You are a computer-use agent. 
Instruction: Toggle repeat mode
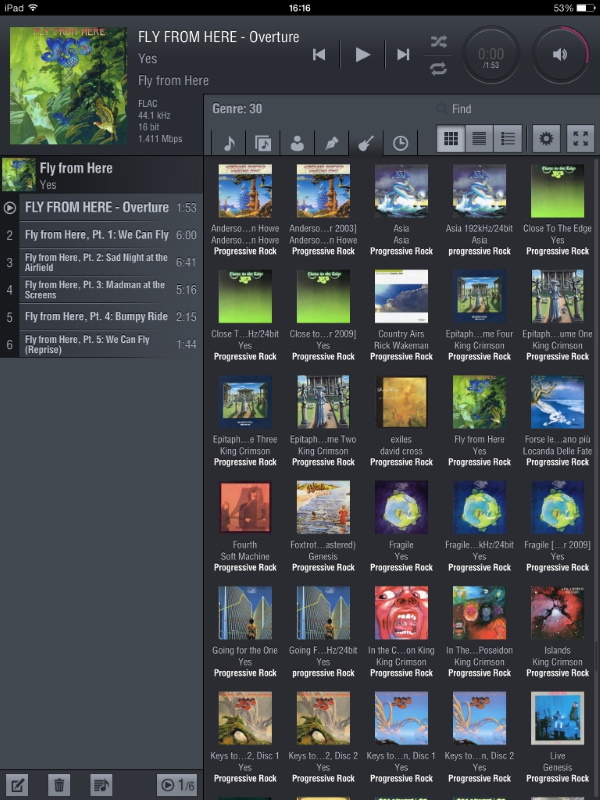coord(438,69)
